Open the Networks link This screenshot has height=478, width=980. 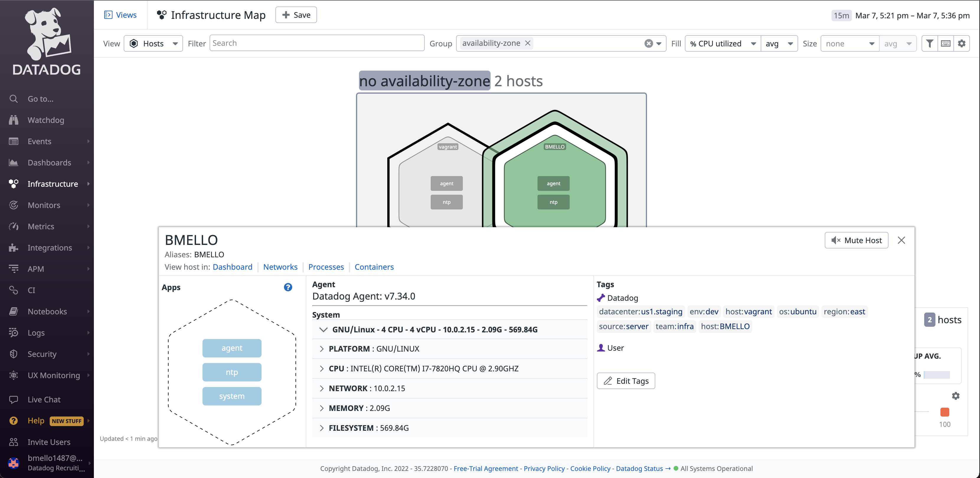point(280,266)
